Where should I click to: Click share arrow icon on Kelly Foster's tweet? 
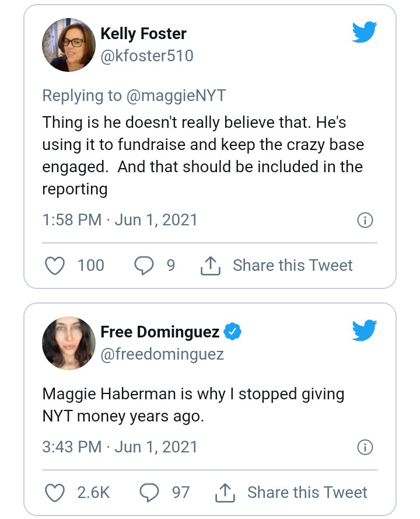pyautogui.click(x=210, y=266)
